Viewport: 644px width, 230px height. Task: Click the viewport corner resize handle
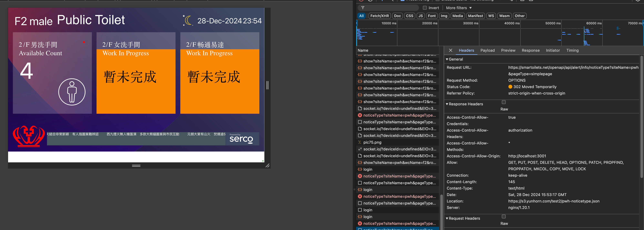pos(267,166)
